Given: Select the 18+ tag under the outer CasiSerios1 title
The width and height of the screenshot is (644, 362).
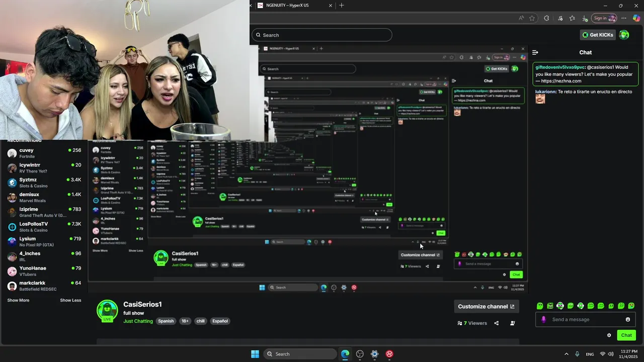Looking at the screenshot, I should (185, 321).
